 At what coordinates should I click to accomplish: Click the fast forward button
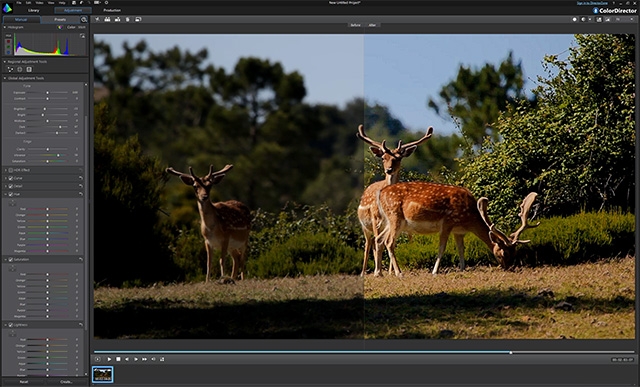tap(144, 359)
